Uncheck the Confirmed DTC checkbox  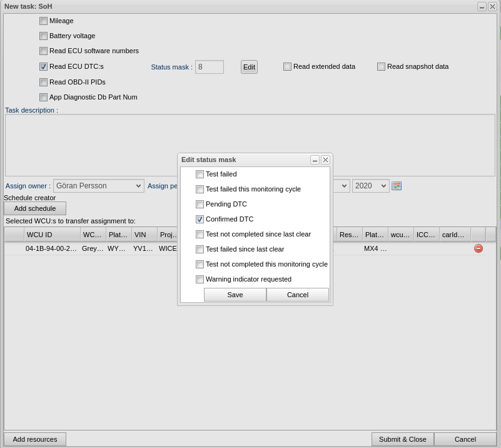[200, 219]
